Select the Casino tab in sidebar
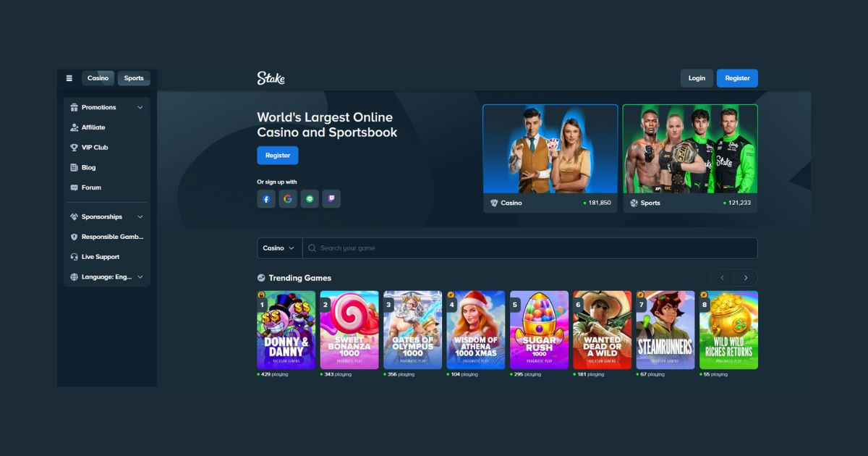This screenshot has width=868, height=456. tap(98, 78)
